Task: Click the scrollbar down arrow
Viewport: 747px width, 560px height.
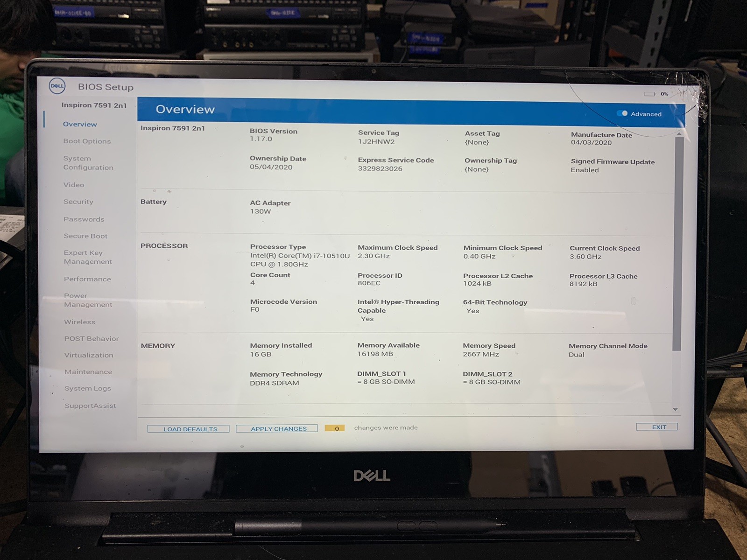Action: (x=675, y=409)
